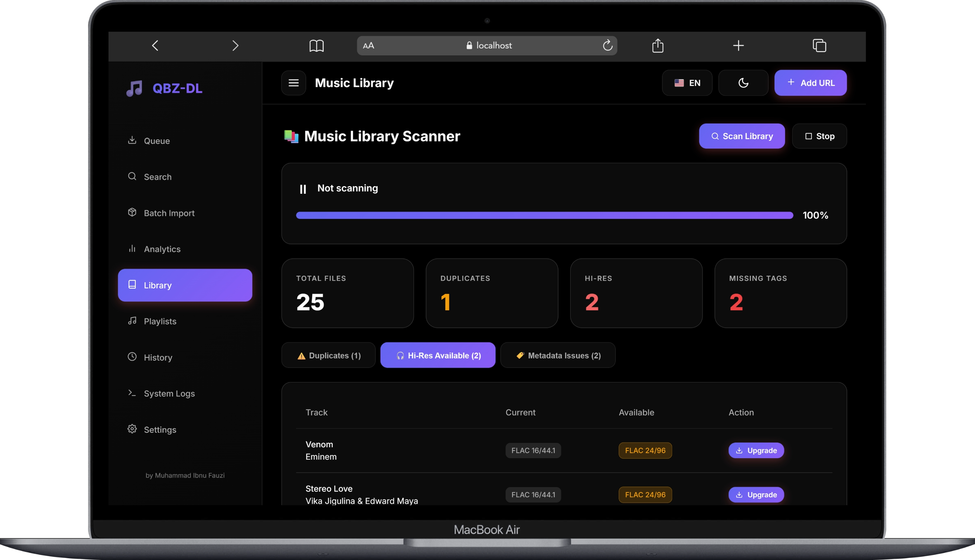
Task: Click the Vika Jigulina & Edward Maya artist name
Action: coord(362,501)
